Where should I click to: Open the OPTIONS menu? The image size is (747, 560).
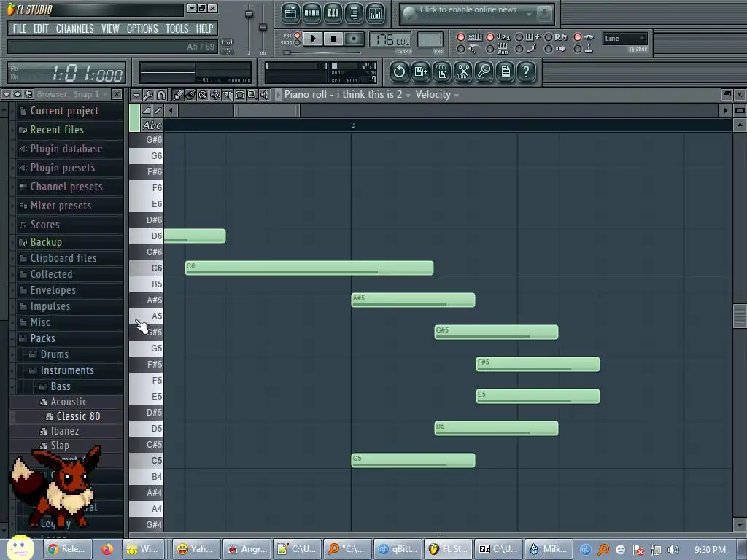point(142,28)
